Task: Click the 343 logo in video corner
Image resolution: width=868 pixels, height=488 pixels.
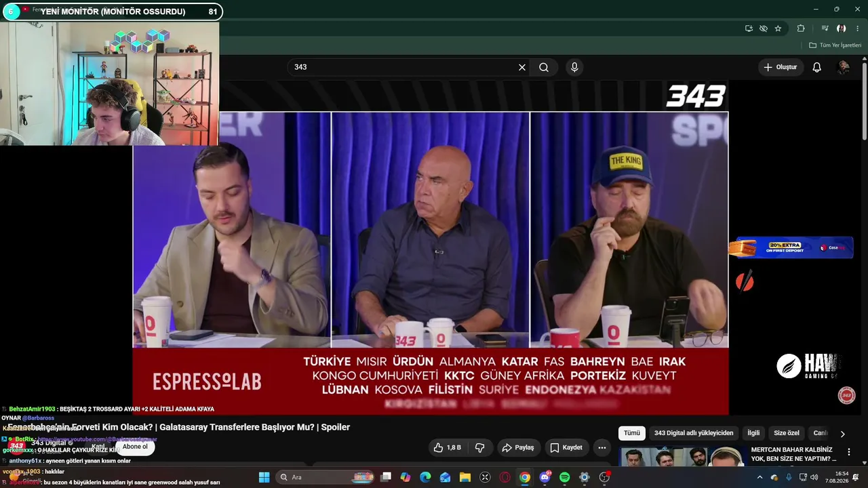Action: click(x=696, y=96)
